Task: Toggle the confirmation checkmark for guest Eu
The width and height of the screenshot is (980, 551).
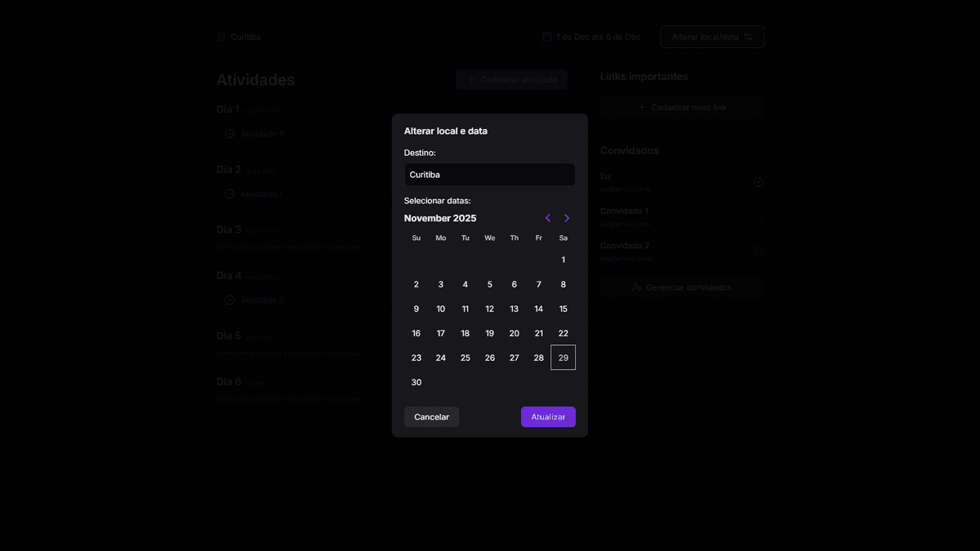Action: point(757,181)
